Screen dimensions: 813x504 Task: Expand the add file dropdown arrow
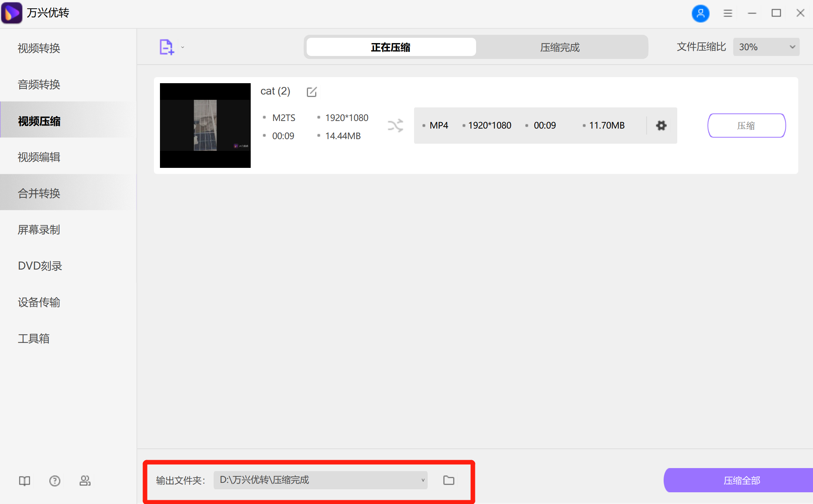click(x=183, y=48)
